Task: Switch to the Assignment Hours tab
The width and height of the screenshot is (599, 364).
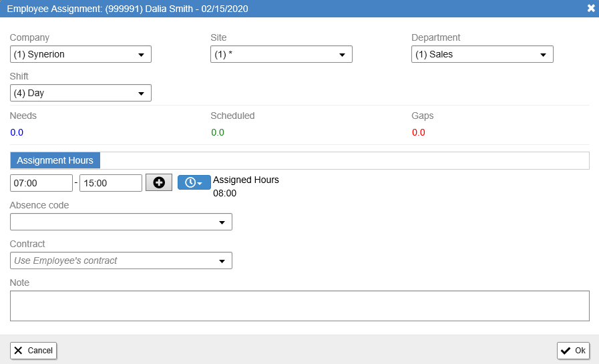Action: coord(55,160)
